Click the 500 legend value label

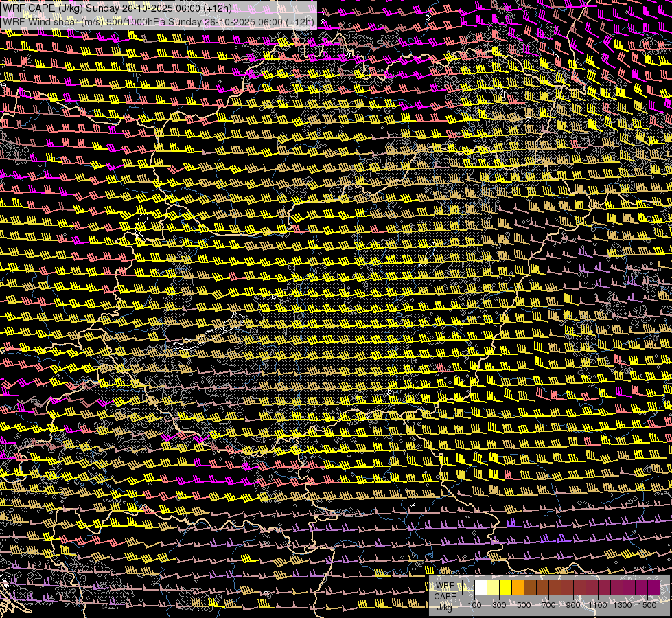click(524, 605)
